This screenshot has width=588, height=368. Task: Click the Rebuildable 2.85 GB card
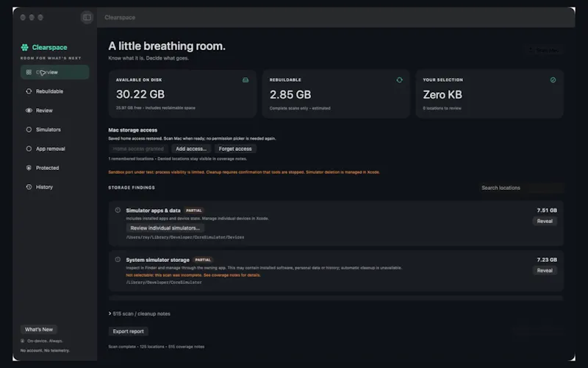tap(336, 94)
